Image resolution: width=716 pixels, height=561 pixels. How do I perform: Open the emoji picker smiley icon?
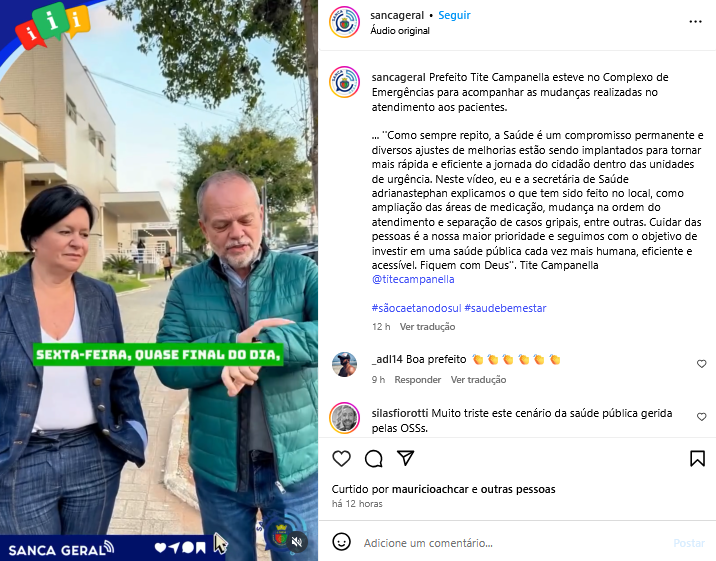click(x=341, y=542)
